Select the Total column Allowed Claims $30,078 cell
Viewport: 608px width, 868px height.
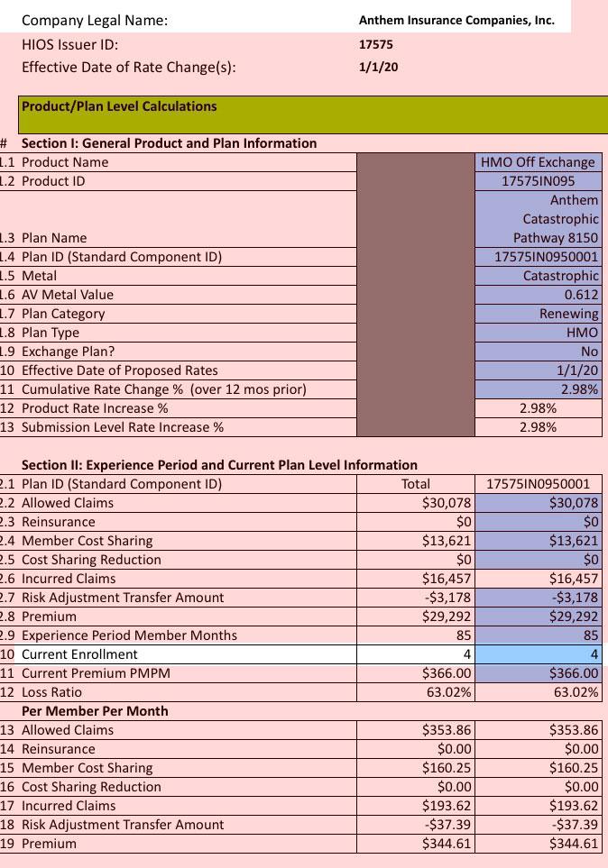pyautogui.click(x=416, y=503)
